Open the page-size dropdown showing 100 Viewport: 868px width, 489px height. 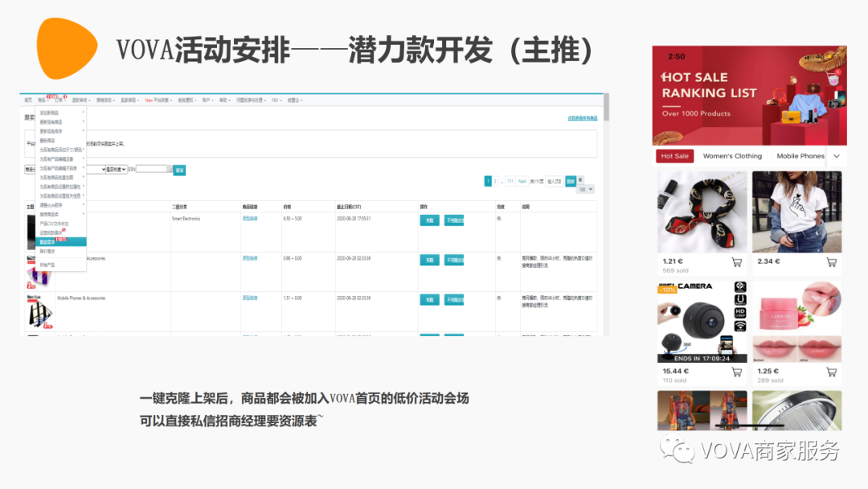586,189
